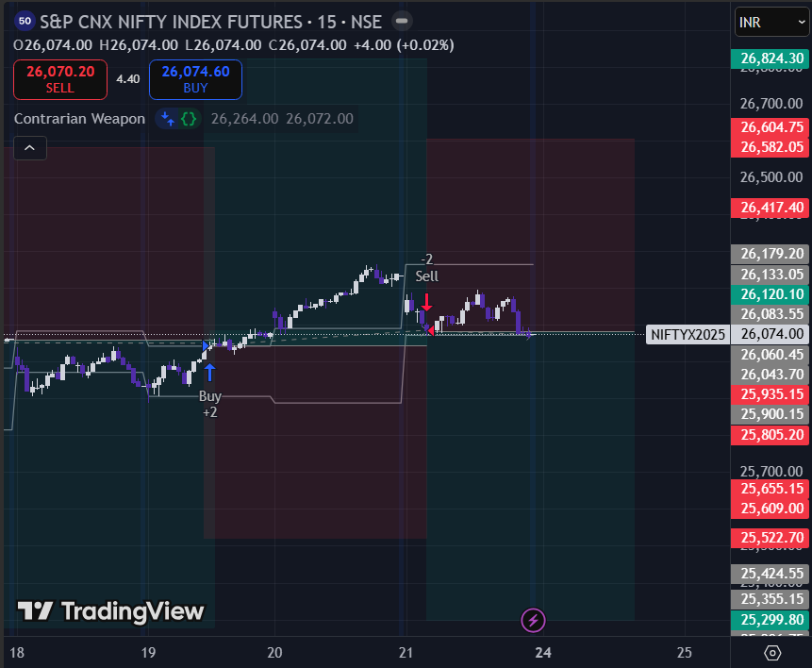The width and height of the screenshot is (812, 668).
Task: Click the 25,522.70 red price axis label
Action: [x=771, y=538]
